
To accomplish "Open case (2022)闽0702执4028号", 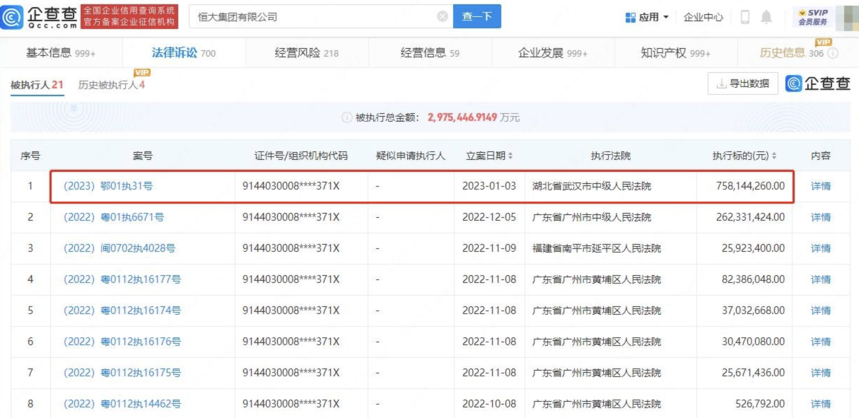I will (119, 249).
